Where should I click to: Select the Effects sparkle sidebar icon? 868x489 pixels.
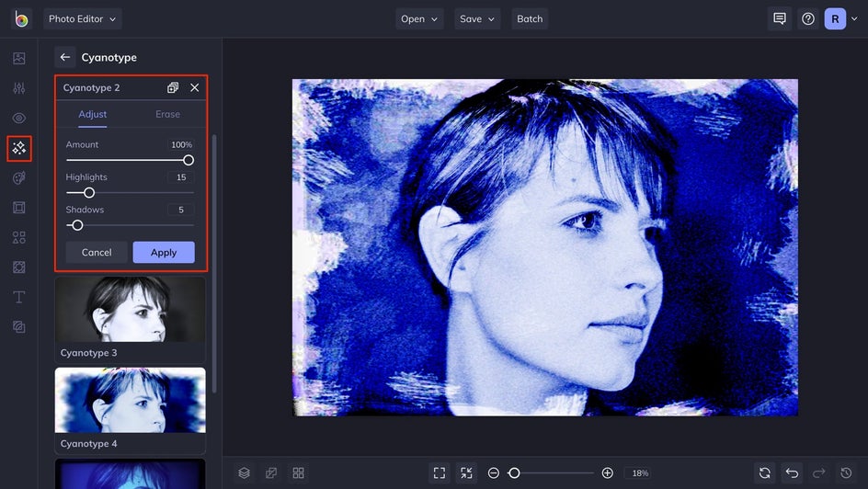pyautogui.click(x=18, y=148)
